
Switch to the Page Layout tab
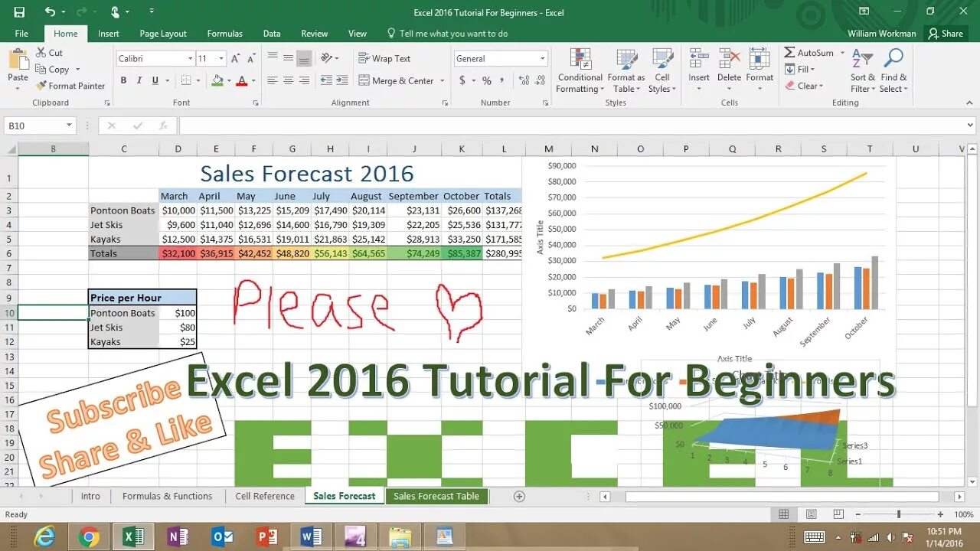pos(163,34)
